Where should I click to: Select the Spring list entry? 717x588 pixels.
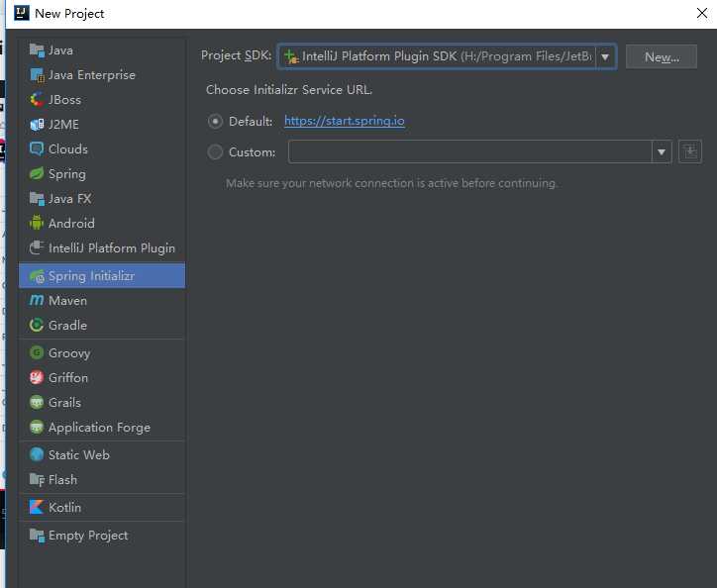click(102, 173)
